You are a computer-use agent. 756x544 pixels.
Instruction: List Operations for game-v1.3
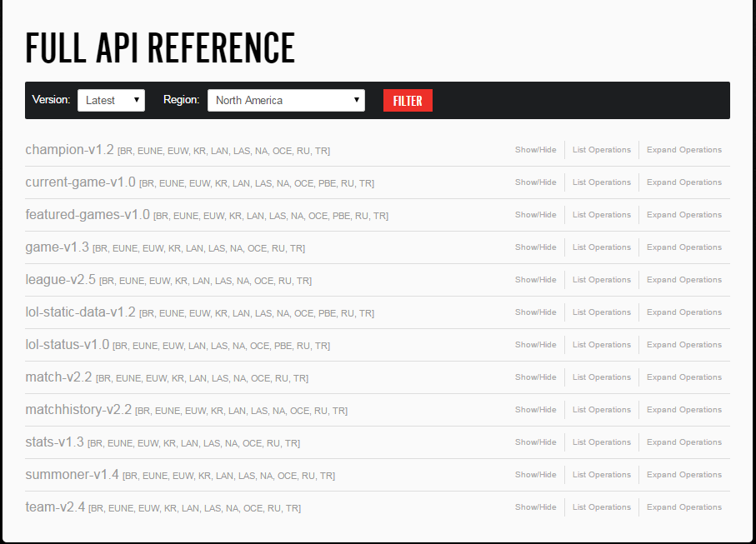[x=602, y=247]
